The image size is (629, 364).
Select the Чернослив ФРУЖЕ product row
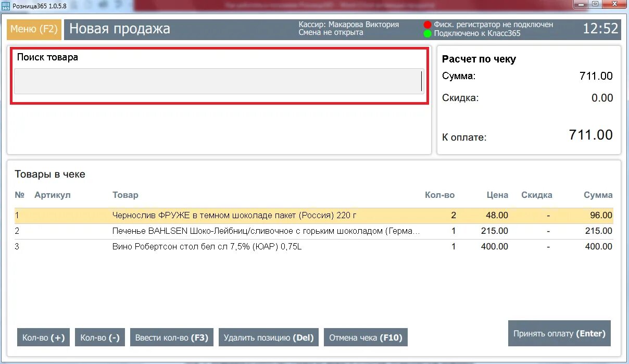point(313,215)
